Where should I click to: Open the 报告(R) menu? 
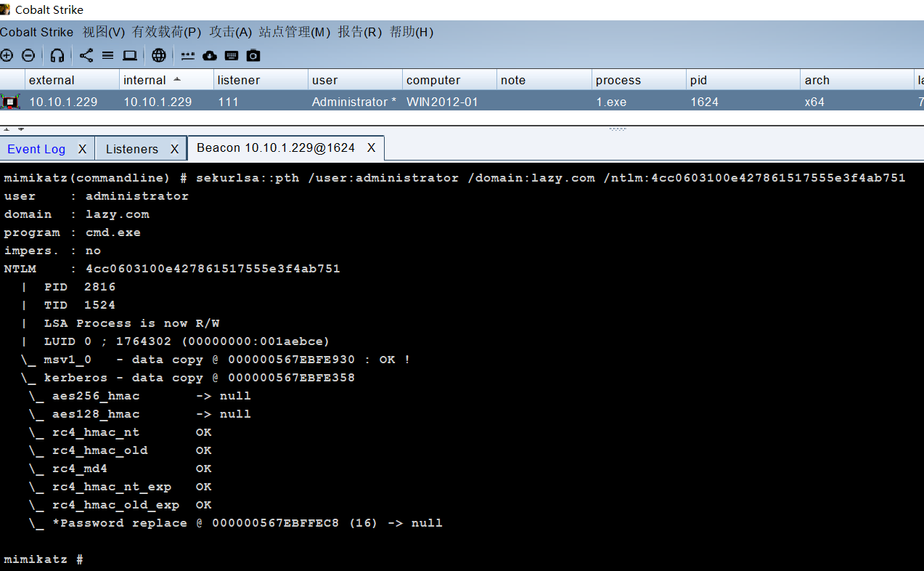coord(360,32)
